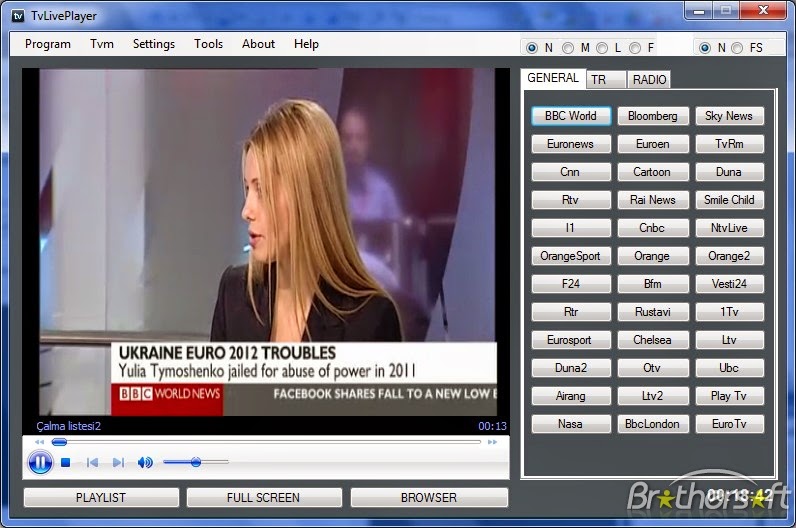Viewport: 796px width, 528px height.
Task: Select the FS radio button
Action: tap(737, 48)
